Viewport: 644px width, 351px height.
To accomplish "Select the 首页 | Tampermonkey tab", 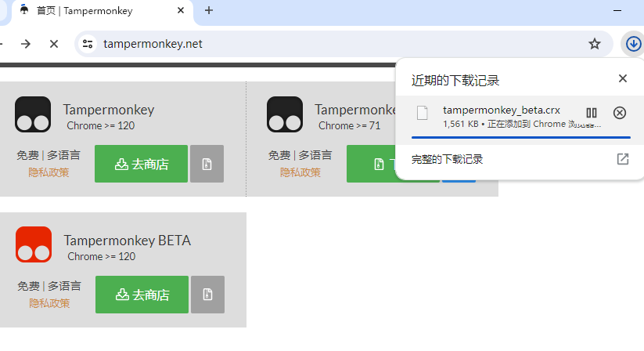I will click(94, 11).
